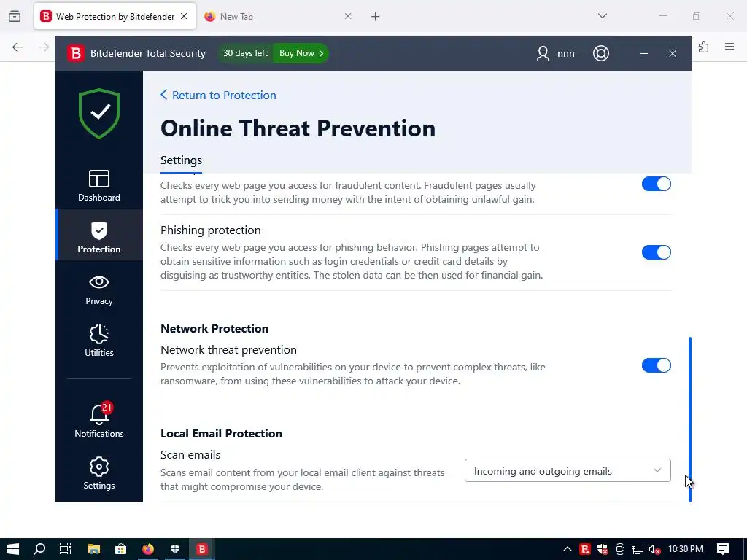The height and width of the screenshot is (560, 747).
Task: Switch to the New Tab browser tab
Action: pos(278,16)
